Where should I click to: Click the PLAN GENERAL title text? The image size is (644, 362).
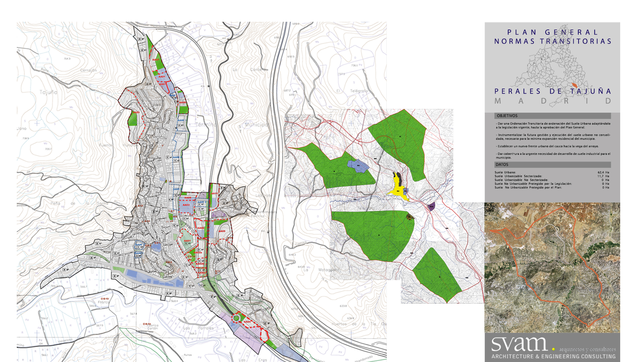point(552,33)
